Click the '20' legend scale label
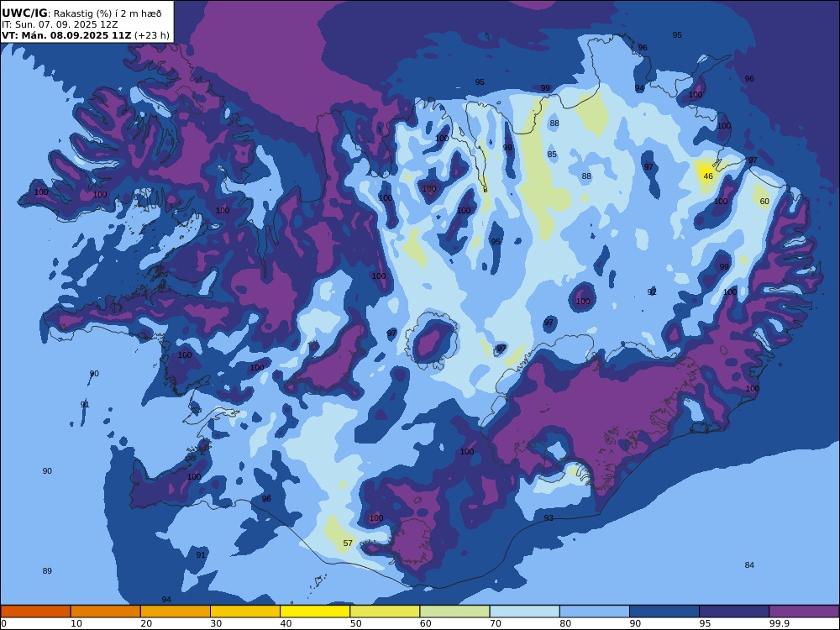Screen dimensions: 840x630 click(146, 623)
